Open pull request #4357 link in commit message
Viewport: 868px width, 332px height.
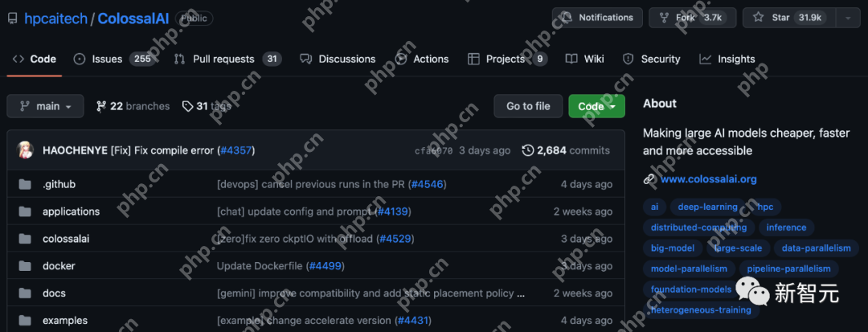point(235,150)
